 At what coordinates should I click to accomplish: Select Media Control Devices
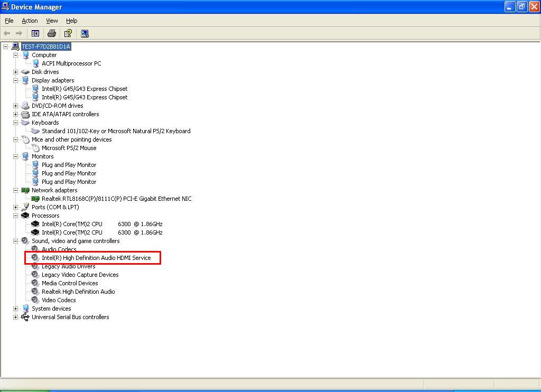click(70, 283)
